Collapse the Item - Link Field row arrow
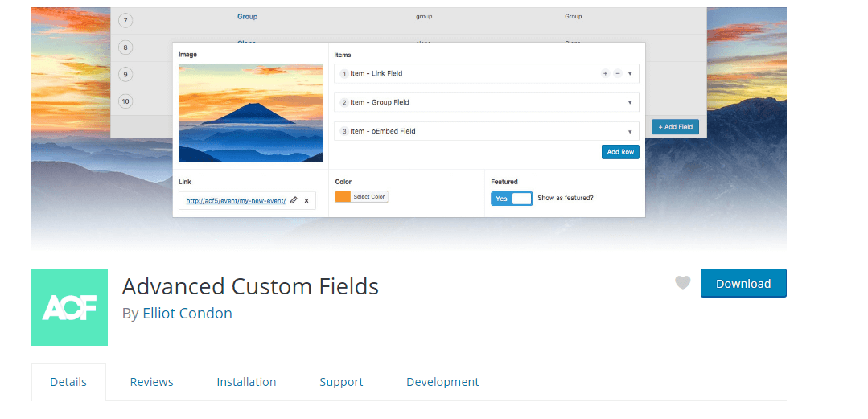The height and width of the screenshot is (419, 868). coord(630,74)
